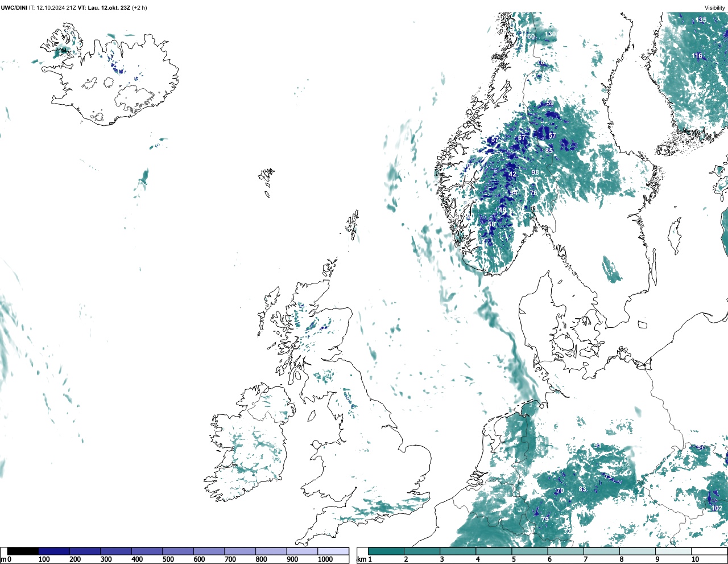Choose the pale lavender 900–1000 m legend swatch

point(302,551)
